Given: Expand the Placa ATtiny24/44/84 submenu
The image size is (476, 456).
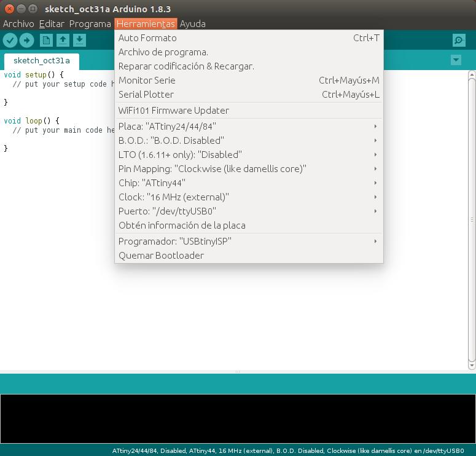Looking at the screenshot, I should (x=249, y=127).
